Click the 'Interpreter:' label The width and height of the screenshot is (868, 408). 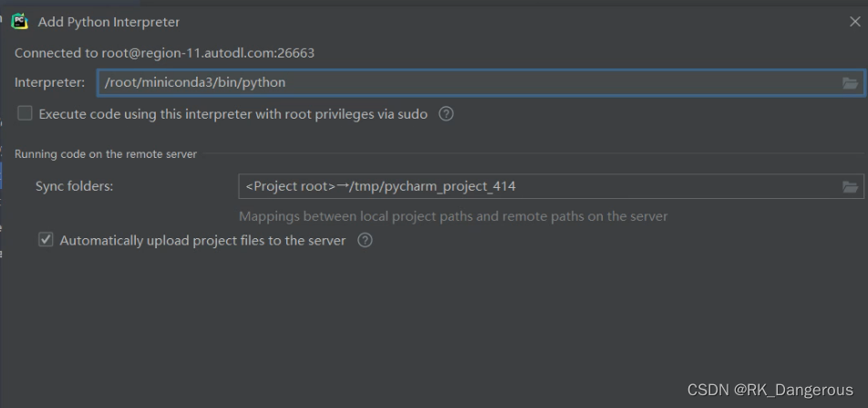[x=50, y=82]
